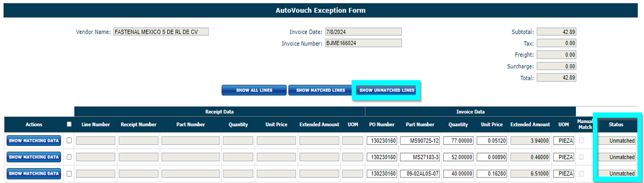
Task: Click invoice part number 09-02AL0S-07 field
Action: pyautogui.click(x=420, y=173)
